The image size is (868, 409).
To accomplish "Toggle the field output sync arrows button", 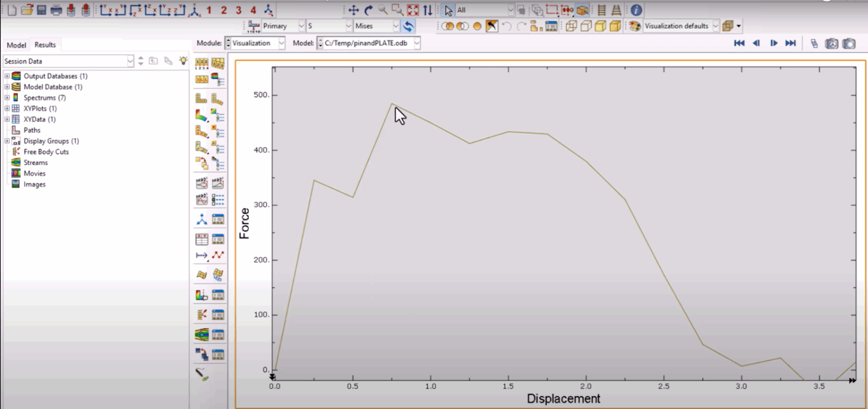I will pyautogui.click(x=408, y=26).
